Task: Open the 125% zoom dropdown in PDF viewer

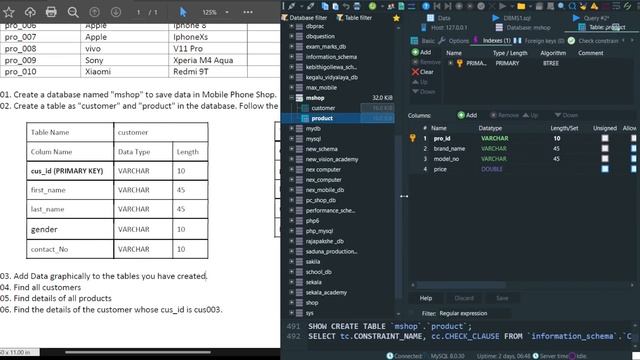Action: point(227,13)
